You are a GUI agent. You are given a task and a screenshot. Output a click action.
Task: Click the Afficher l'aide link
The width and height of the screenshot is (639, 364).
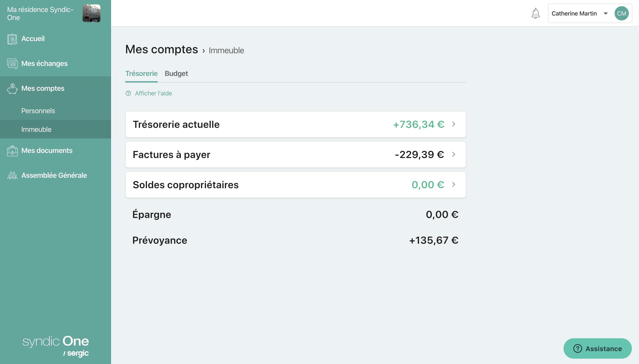point(153,93)
